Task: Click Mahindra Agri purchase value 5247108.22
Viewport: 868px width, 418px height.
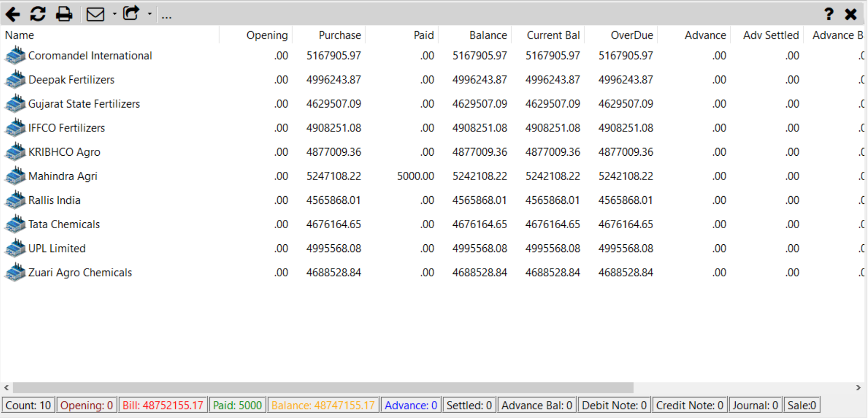Action: tap(333, 176)
